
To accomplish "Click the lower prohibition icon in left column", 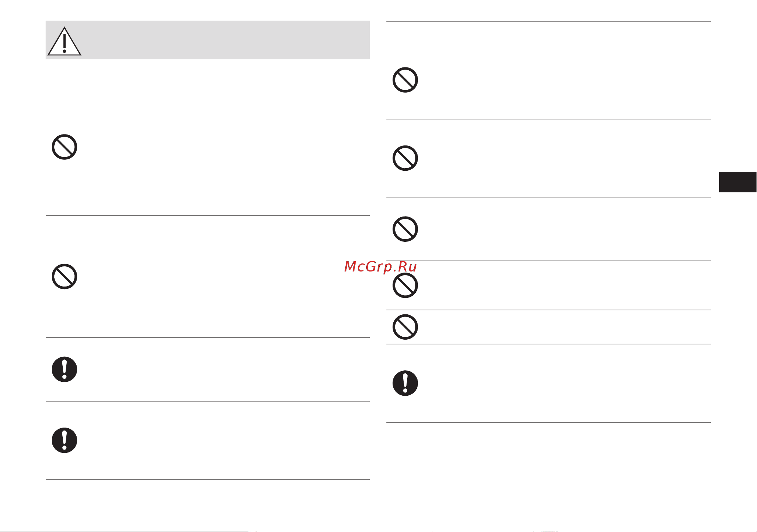I will [x=65, y=276].
